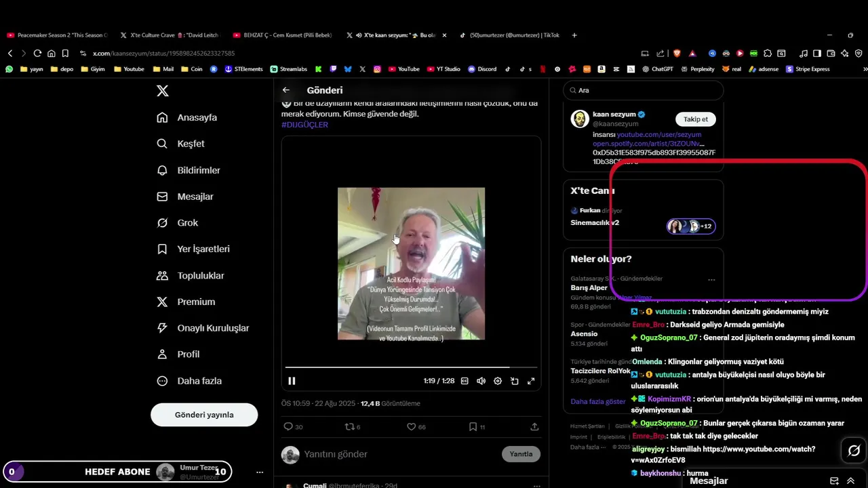Go to X home via logo
This screenshot has height=488, width=868.
click(x=163, y=91)
